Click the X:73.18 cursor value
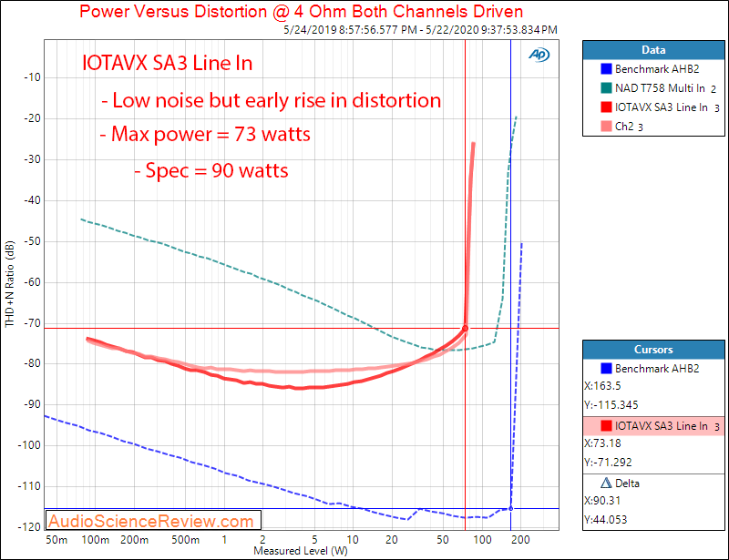 click(602, 443)
